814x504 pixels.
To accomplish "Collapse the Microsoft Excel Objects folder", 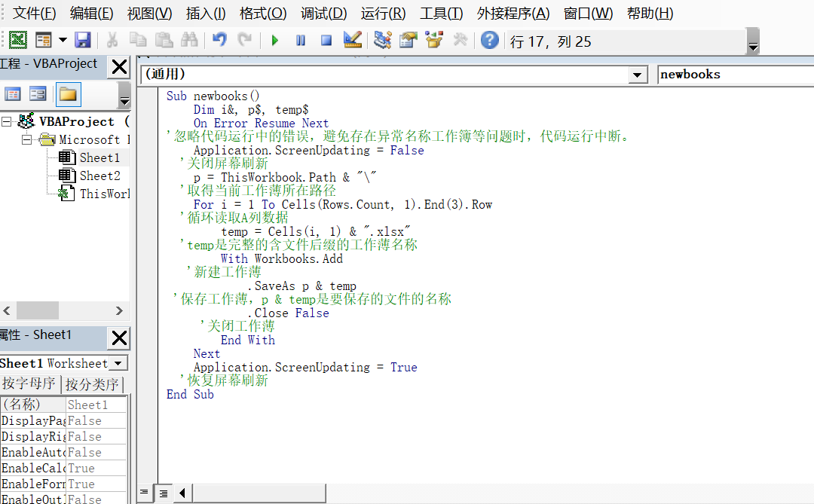I will coord(26,139).
